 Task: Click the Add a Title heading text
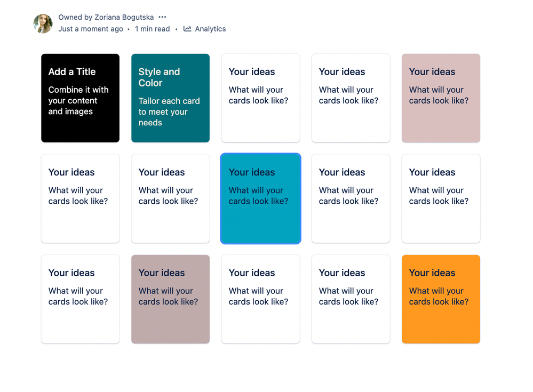click(x=72, y=71)
